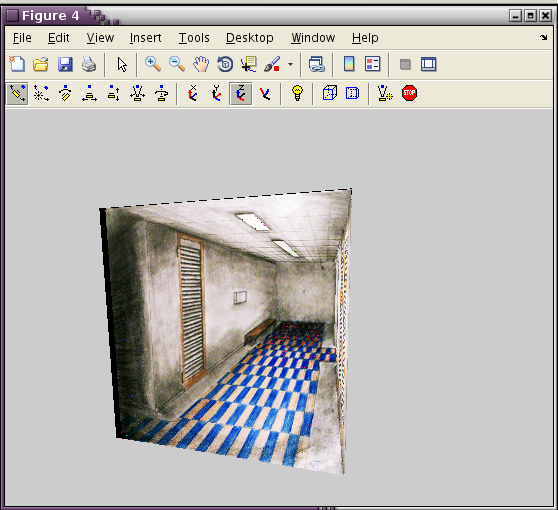The height and width of the screenshot is (510, 558).
Task: Click the Zoom In magnifier
Action: 153,64
